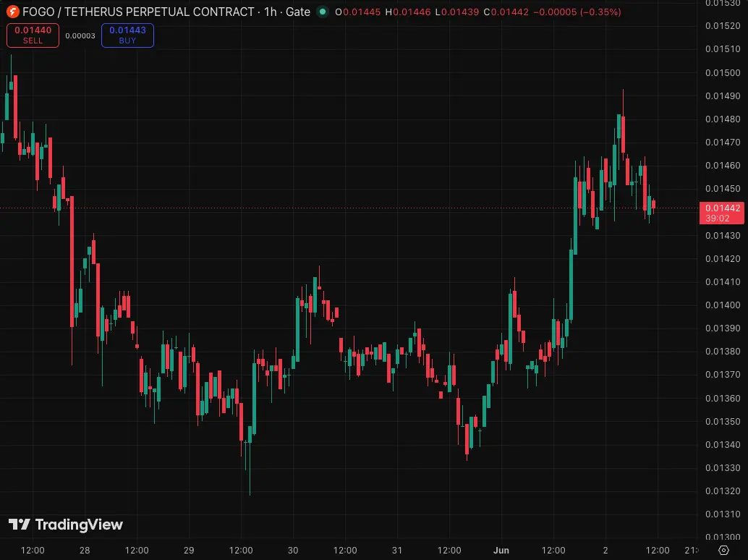Click the 0.01380 price axis label

click(723, 351)
